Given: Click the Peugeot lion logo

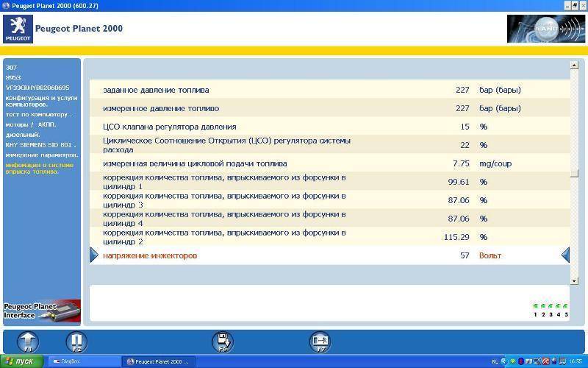Looking at the screenshot, I should [17, 29].
